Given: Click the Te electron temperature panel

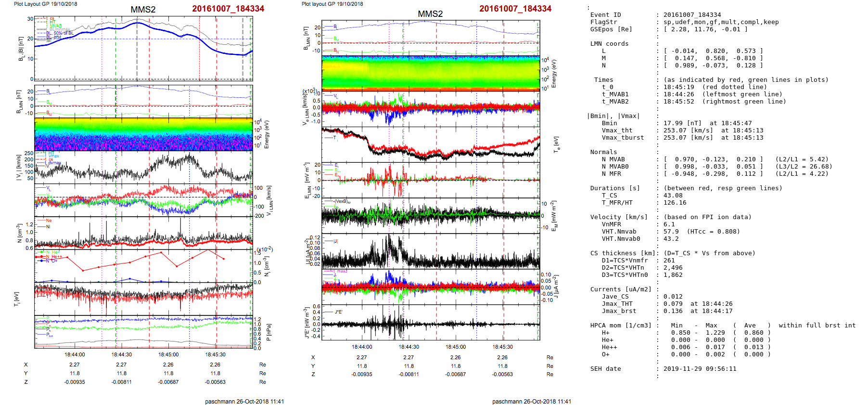Looking at the screenshot, I should pyautogui.click(x=430, y=144).
